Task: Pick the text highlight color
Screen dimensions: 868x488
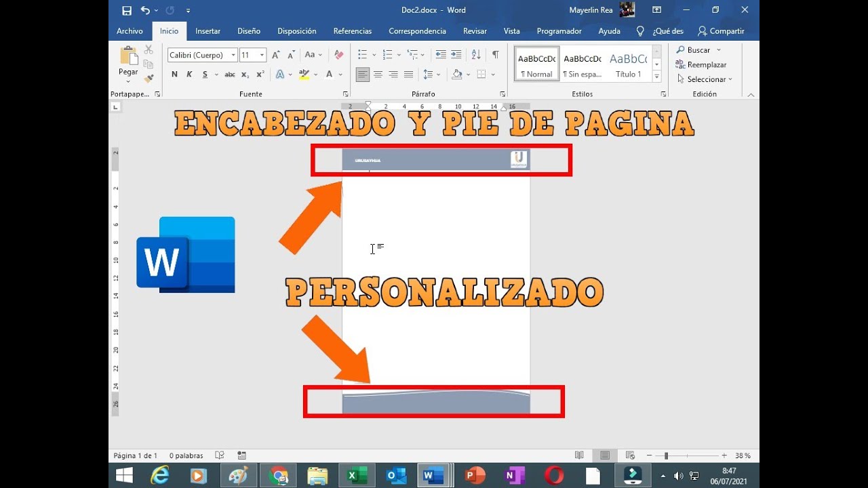Action: pos(304,75)
